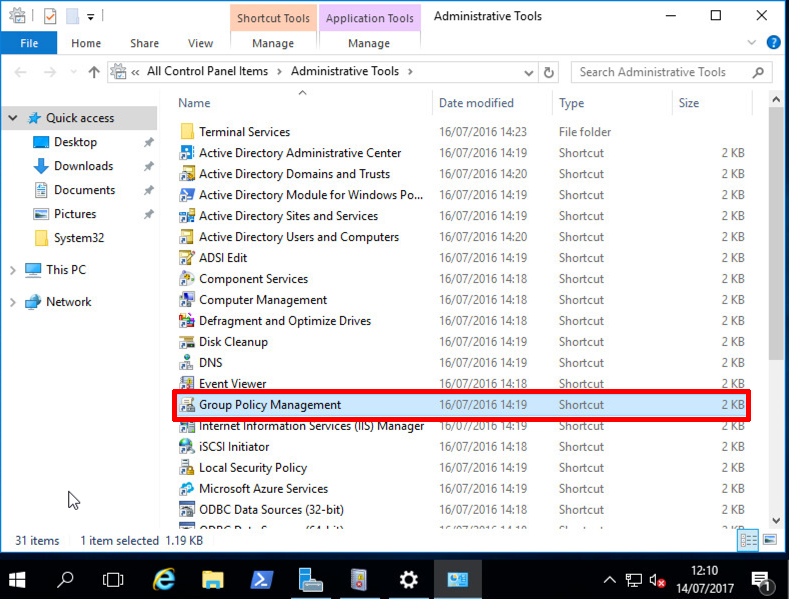Sort by the Date modified column header
The width and height of the screenshot is (789, 599).
click(476, 103)
